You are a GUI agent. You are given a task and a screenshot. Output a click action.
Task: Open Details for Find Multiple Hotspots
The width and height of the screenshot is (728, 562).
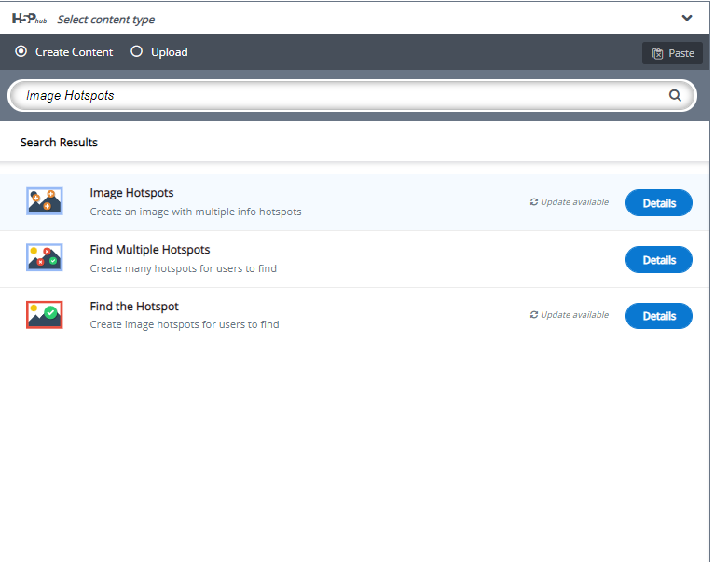[x=658, y=259]
